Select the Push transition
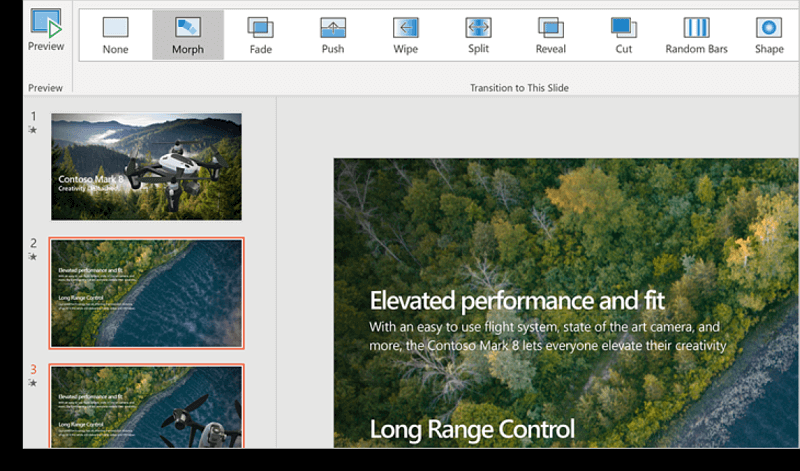The height and width of the screenshot is (471, 800). point(333,34)
